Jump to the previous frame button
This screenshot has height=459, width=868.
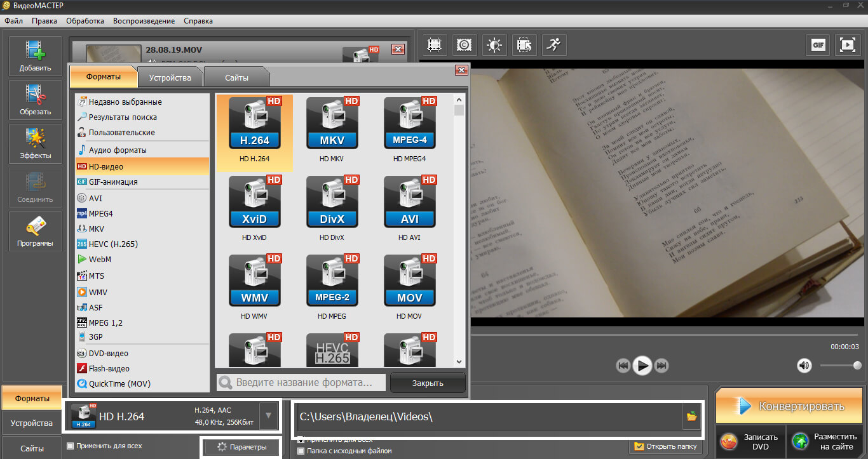[623, 365]
